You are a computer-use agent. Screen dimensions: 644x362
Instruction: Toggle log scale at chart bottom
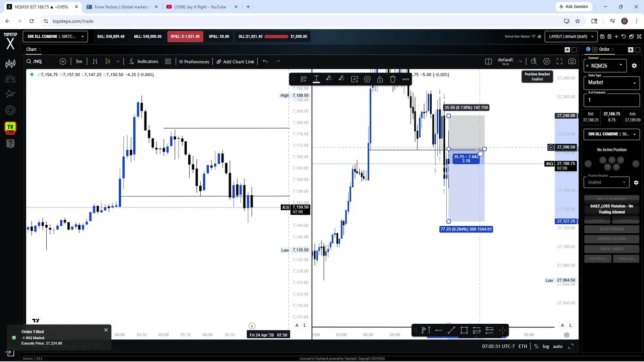(x=546, y=346)
